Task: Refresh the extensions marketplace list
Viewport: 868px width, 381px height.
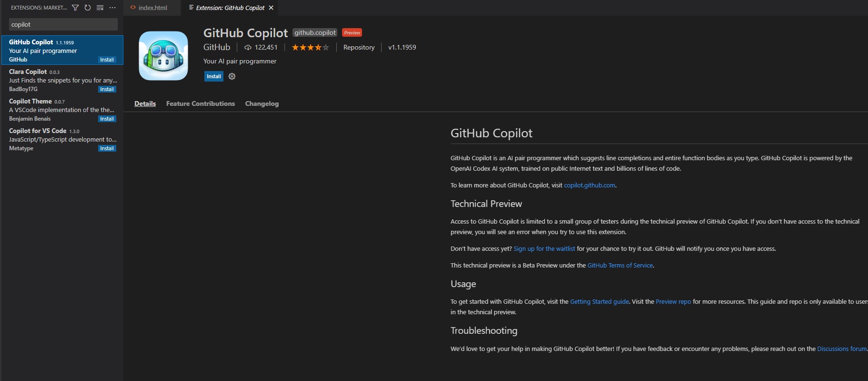Action: [x=88, y=8]
